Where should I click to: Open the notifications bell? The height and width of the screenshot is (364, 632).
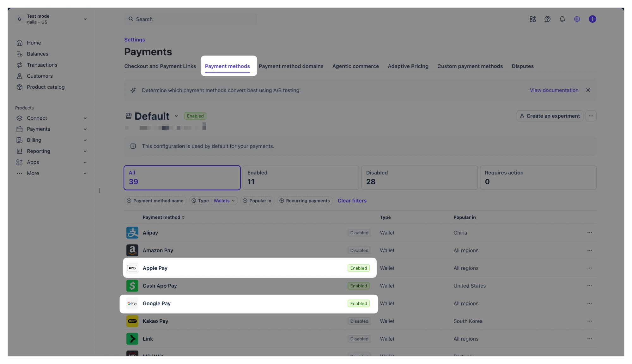point(562,19)
